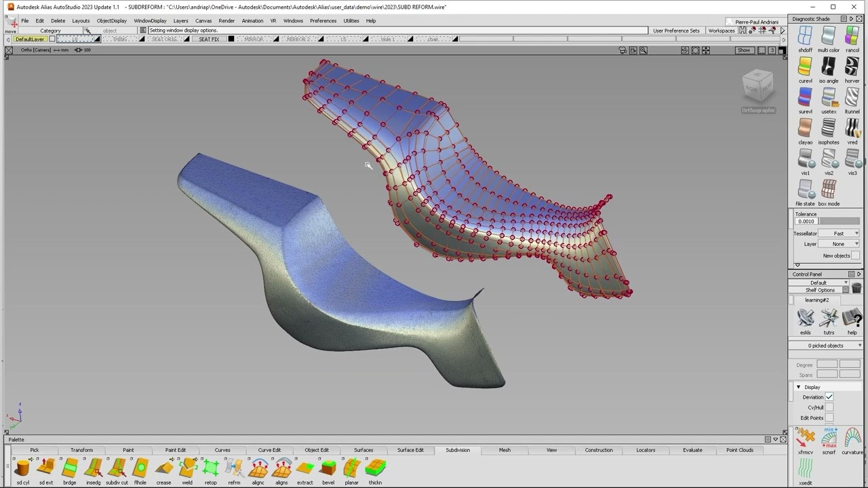This screenshot has width=868, height=488.
Task: Open the Tessellator dropdown
Action: (840, 233)
